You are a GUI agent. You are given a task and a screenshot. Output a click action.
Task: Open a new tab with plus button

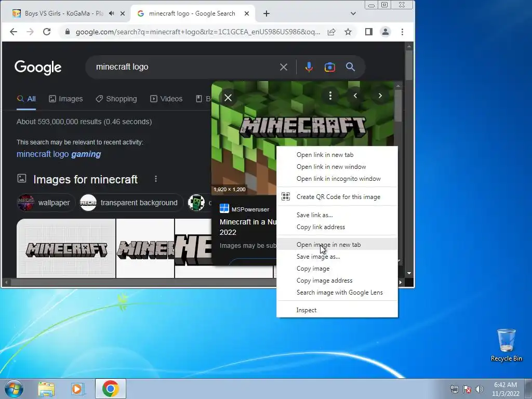point(267,14)
